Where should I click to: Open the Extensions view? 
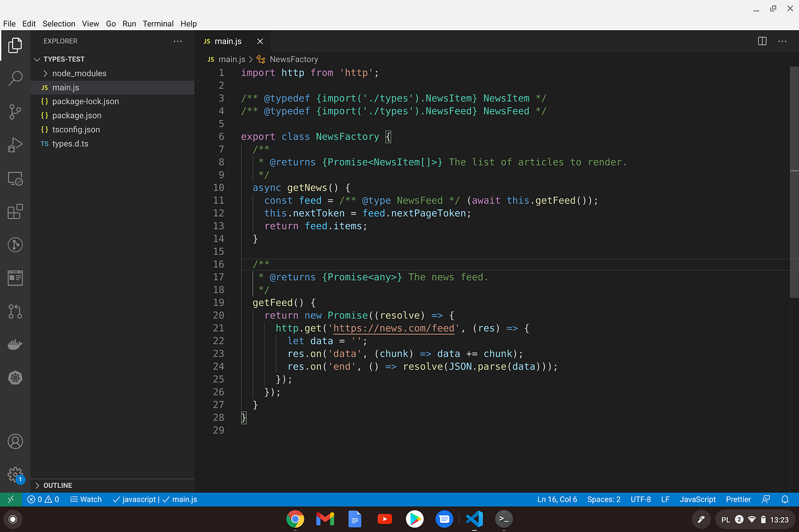click(x=15, y=212)
